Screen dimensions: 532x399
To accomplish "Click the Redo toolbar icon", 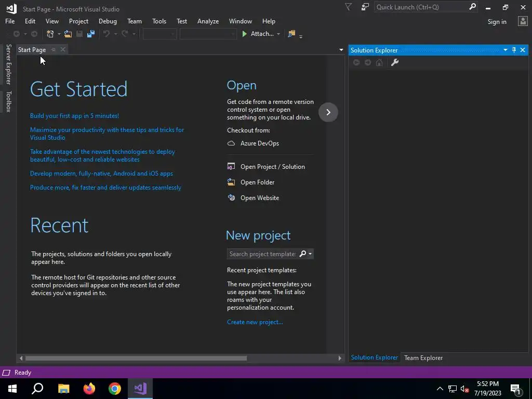I will point(125,34).
